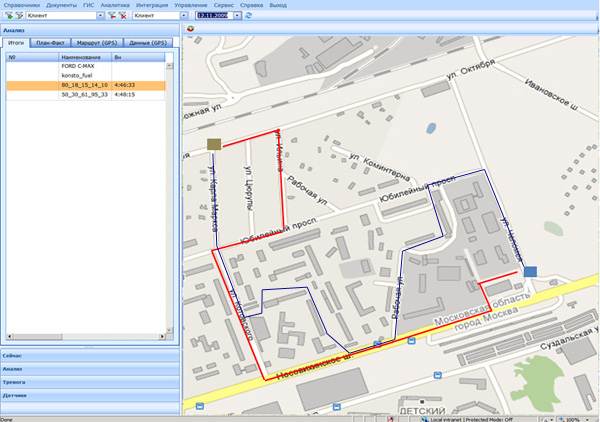Select the FORD C-MAX row
Image resolution: width=600 pixels, height=422 pixels.
pos(86,66)
